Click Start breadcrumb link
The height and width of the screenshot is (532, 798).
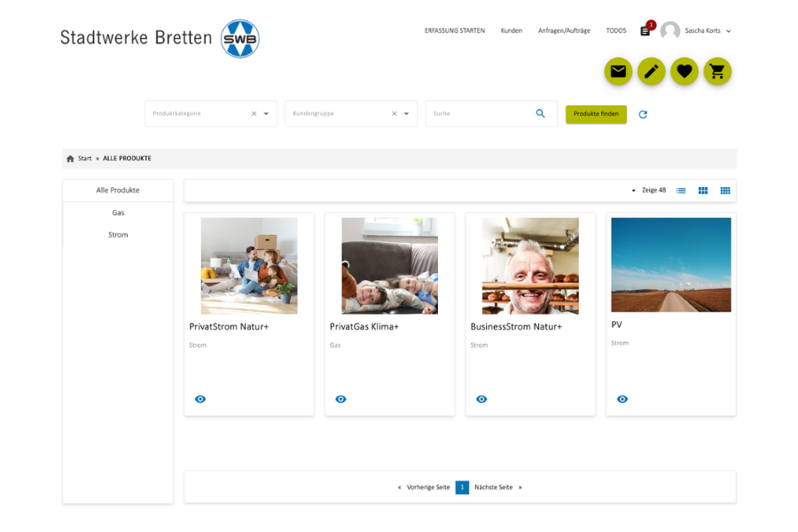click(x=84, y=159)
